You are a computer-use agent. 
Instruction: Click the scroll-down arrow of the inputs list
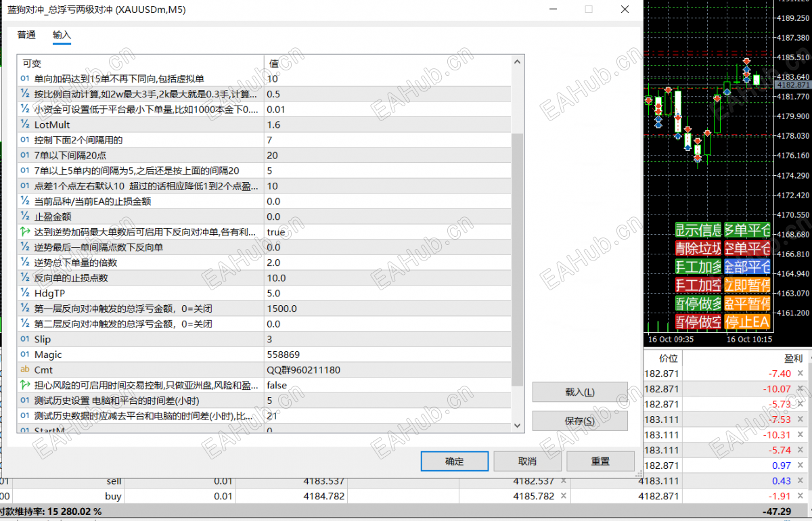[518, 425]
